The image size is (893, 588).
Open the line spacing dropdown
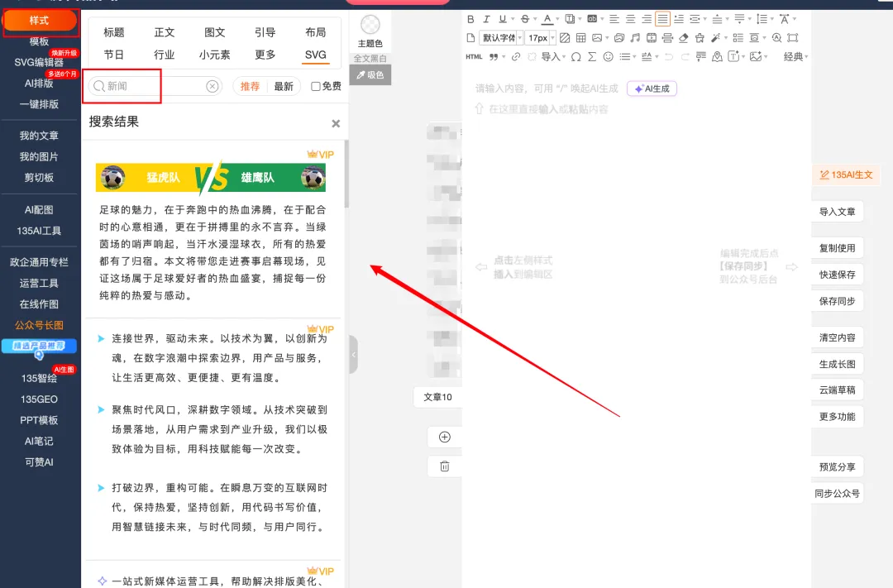(x=772, y=19)
